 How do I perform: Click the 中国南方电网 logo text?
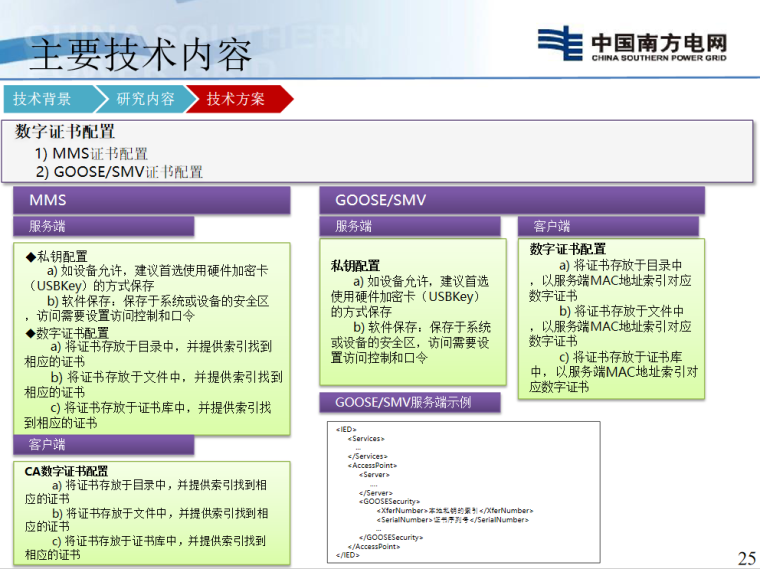point(657,44)
